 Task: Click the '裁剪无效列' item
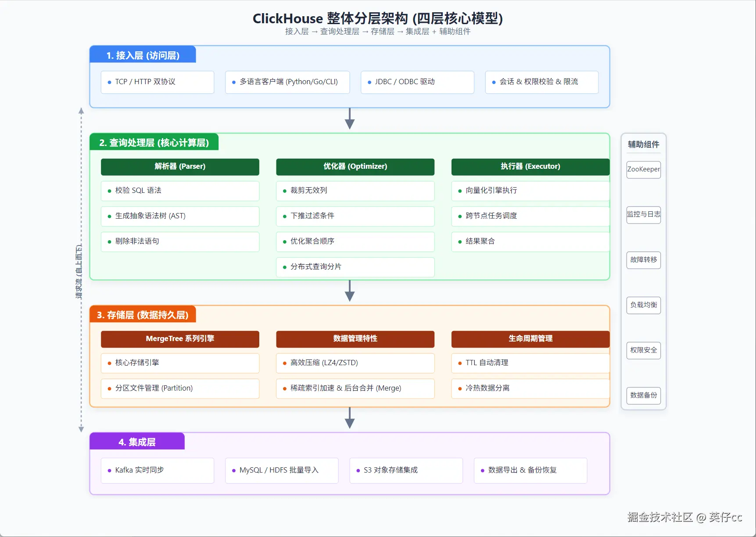355,191
